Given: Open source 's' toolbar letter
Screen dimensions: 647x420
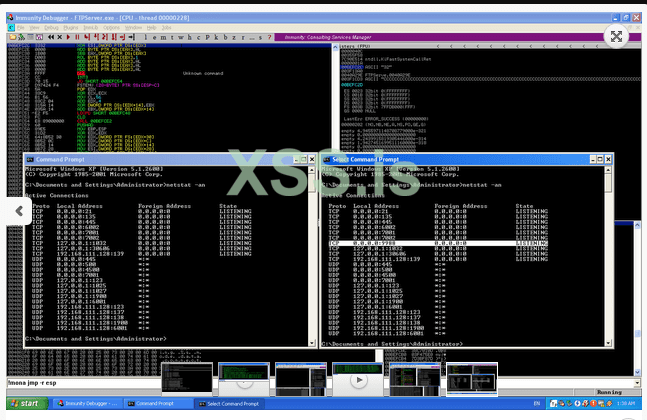Looking at the screenshot, I should (260, 37).
